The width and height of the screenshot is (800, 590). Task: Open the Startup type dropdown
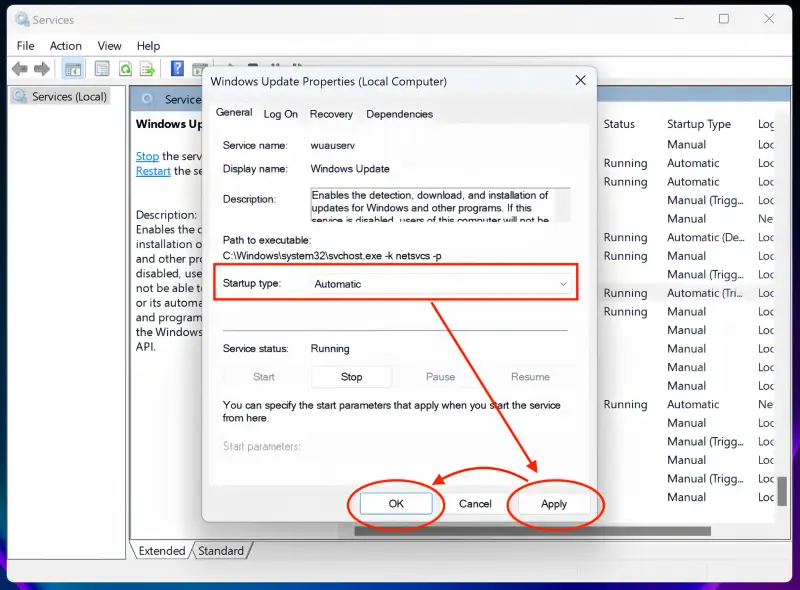440,284
